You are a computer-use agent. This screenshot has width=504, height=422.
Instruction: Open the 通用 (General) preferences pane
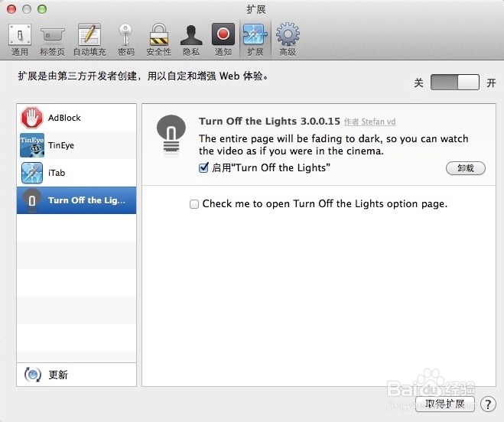20,40
